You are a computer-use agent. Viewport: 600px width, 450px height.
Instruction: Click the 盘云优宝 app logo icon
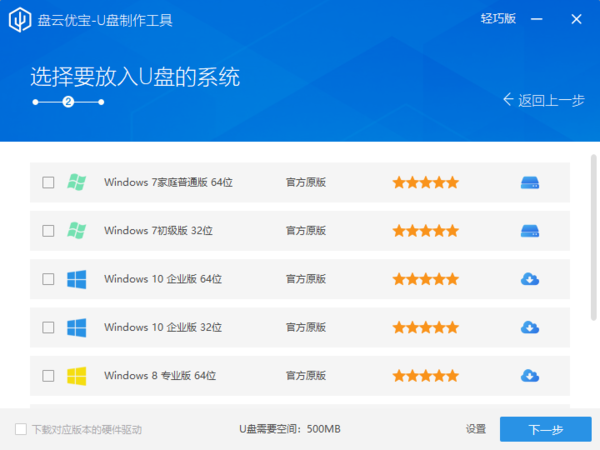click(x=20, y=20)
